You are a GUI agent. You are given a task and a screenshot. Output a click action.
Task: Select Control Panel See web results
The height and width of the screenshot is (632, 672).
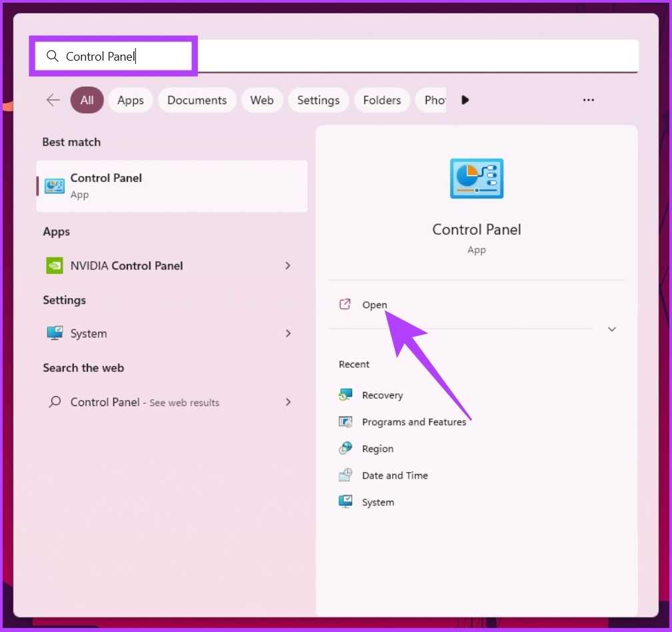point(170,401)
